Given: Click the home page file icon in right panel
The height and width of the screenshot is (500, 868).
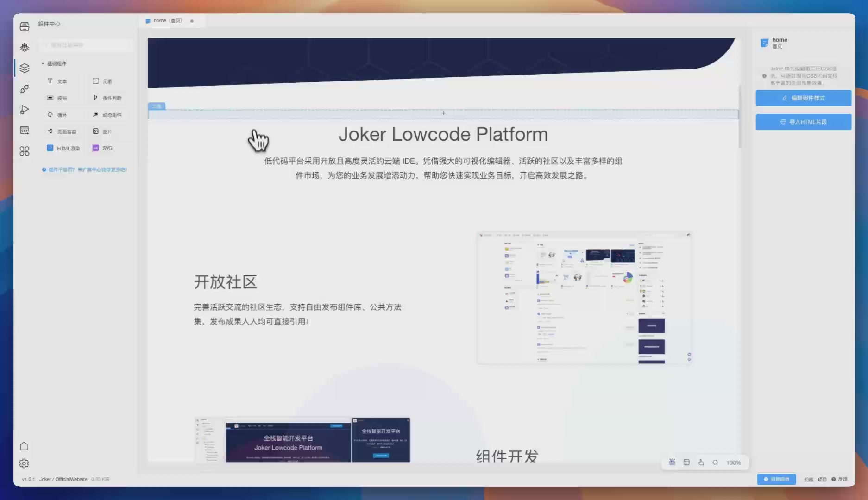Looking at the screenshot, I should [x=764, y=43].
